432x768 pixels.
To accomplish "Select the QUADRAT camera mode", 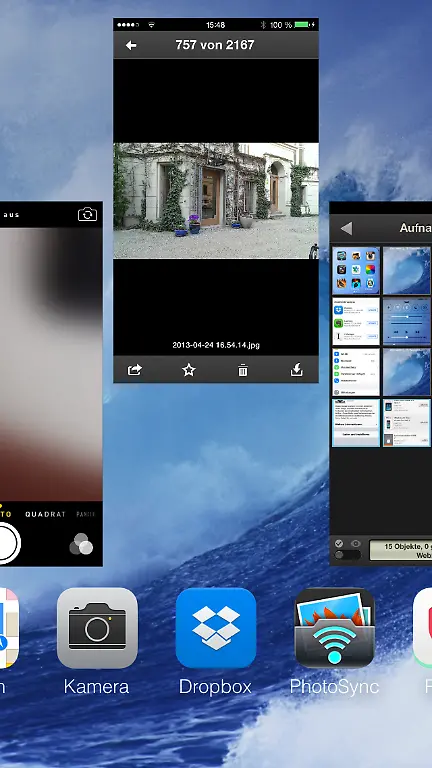I will (x=46, y=514).
